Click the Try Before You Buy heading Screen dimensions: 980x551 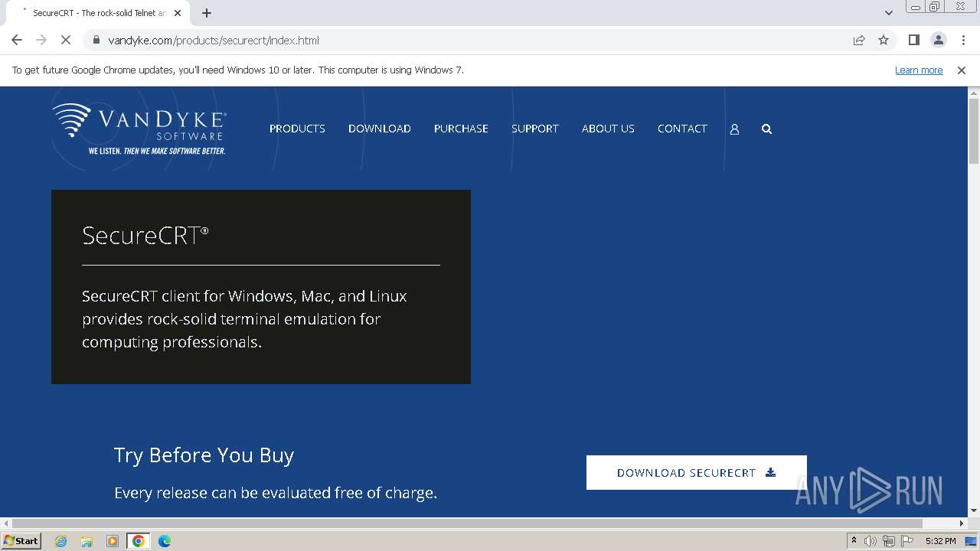(x=204, y=455)
